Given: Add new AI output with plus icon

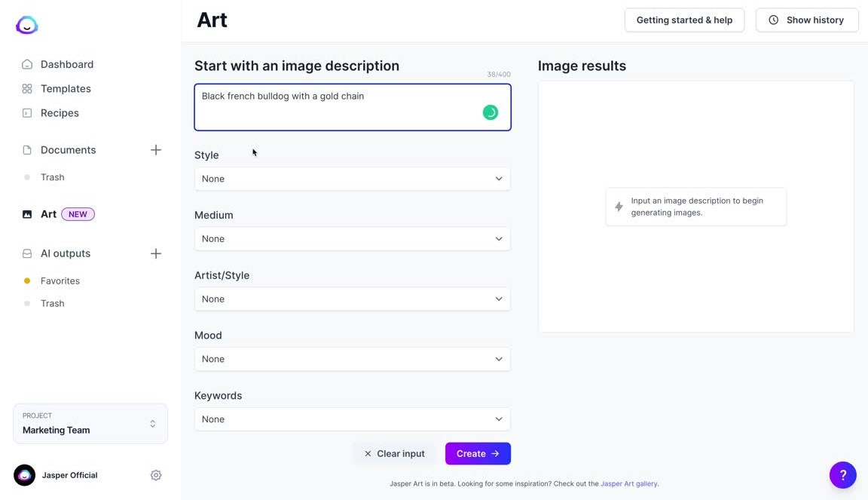Looking at the screenshot, I should 156,253.
